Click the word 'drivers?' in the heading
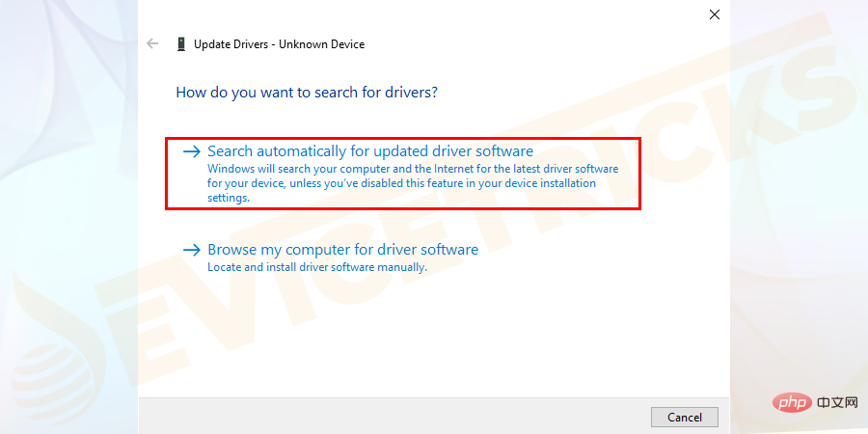Viewport: 868px width, 434px height. (410, 94)
